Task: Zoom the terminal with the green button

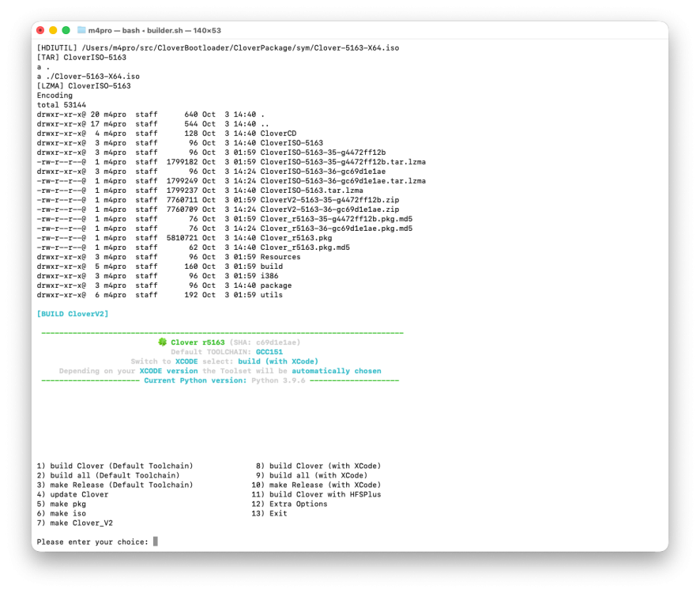Action: pos(66,30)
